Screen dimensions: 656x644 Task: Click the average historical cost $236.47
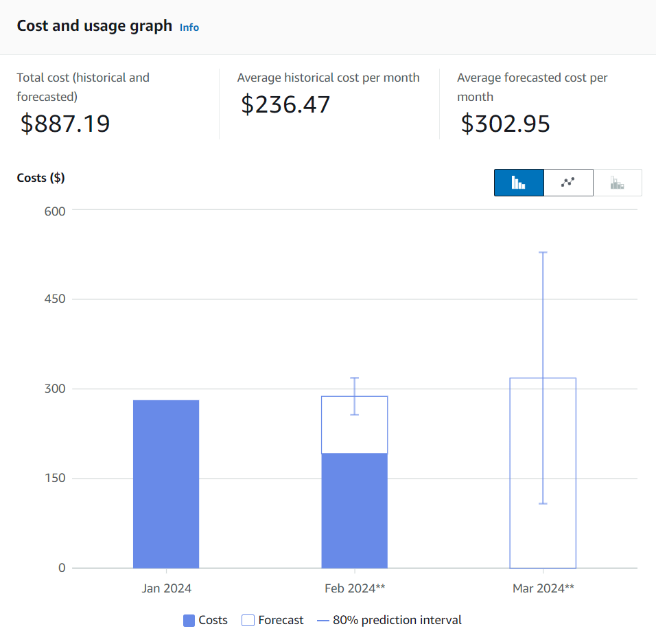tap(285, 104)
